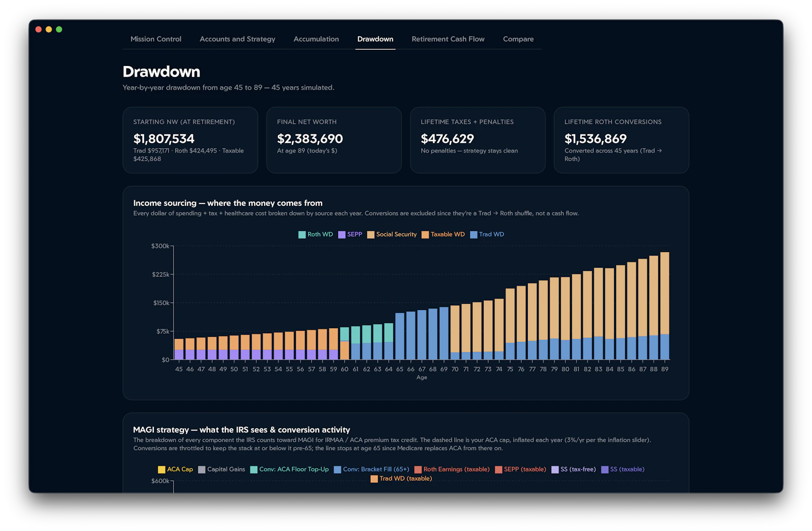Click the "MAGI strategy — what the IRS sees" heading

[242, 430]
